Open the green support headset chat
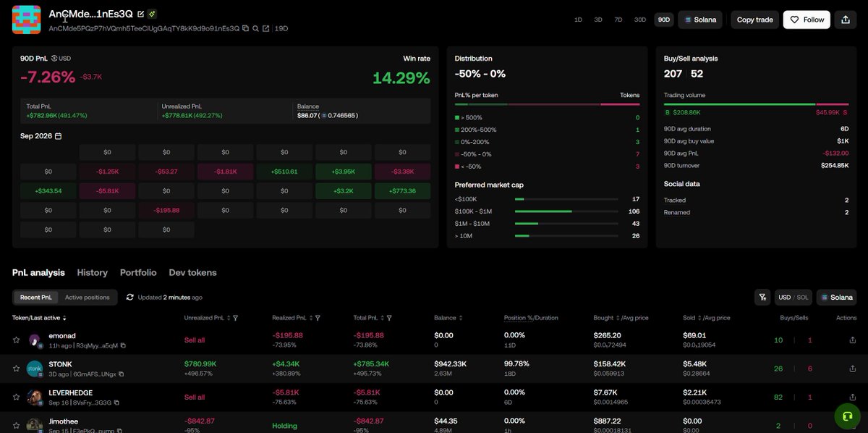The height and width of the screenshot is (433, 868). click(x=846, y=416)
